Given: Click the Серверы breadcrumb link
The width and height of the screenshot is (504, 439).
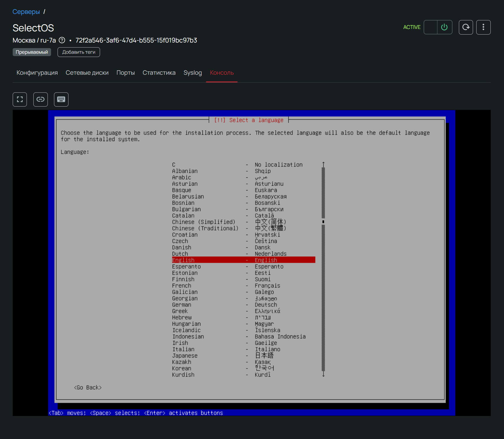Looking at the screenshot, I should 26,12.
